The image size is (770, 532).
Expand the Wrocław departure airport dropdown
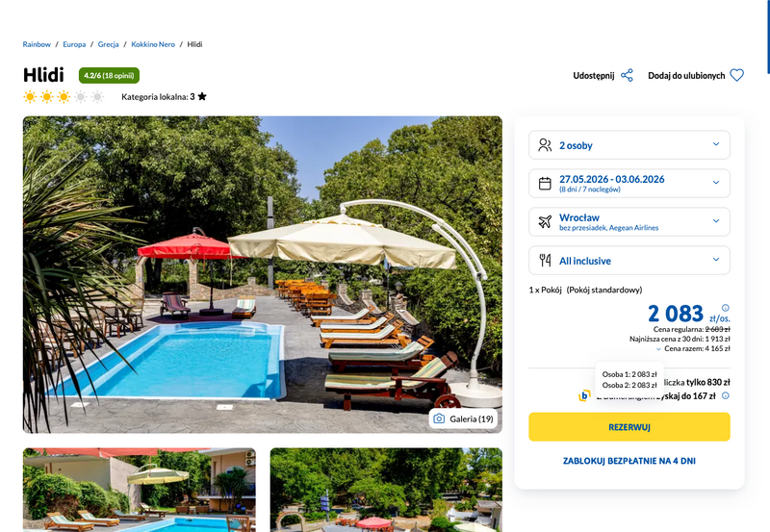629,222
